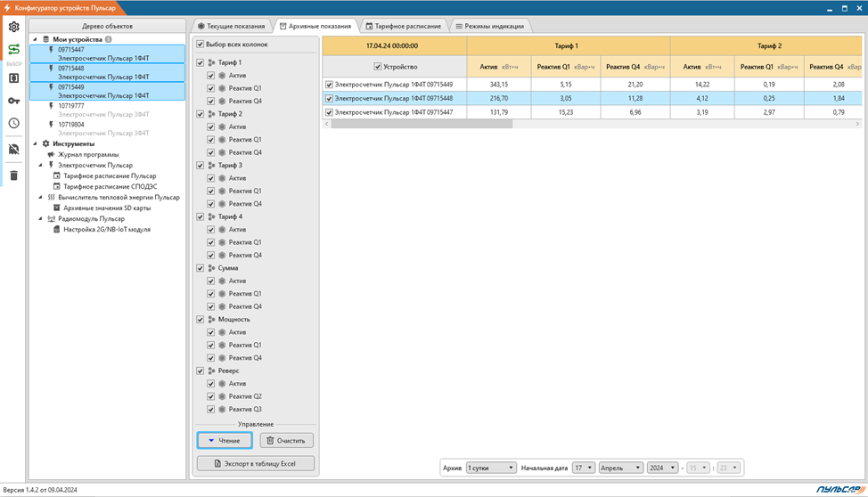Uncheck the Тариф 4 group checkbox
The image size is (868, 497).
click(201, 216)
